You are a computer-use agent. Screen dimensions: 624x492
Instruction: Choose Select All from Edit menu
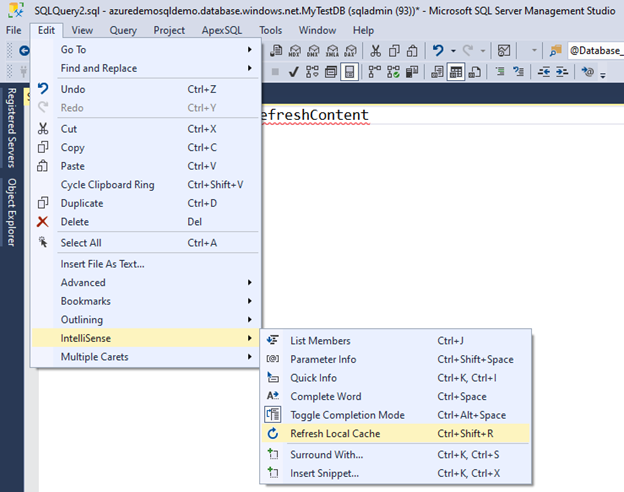[146, 243]
